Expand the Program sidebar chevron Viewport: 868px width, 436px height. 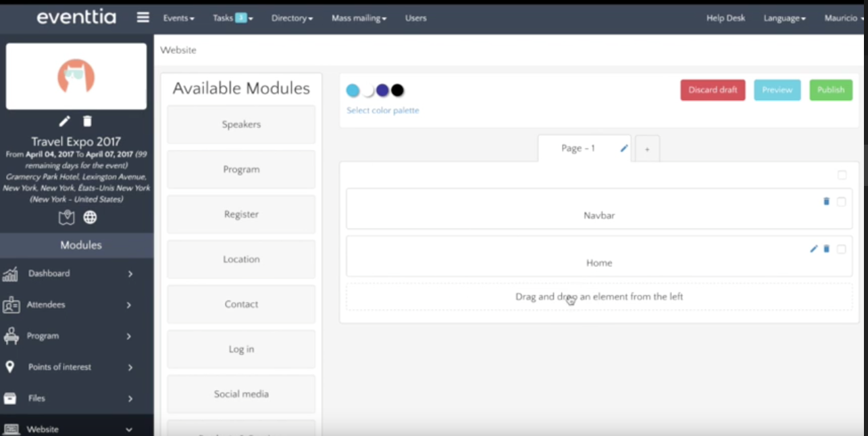click(128, 336)
